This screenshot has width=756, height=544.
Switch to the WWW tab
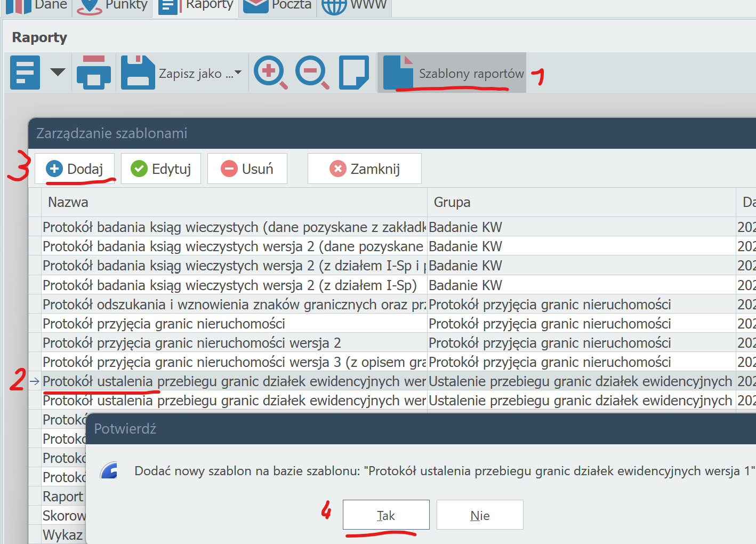354,6
